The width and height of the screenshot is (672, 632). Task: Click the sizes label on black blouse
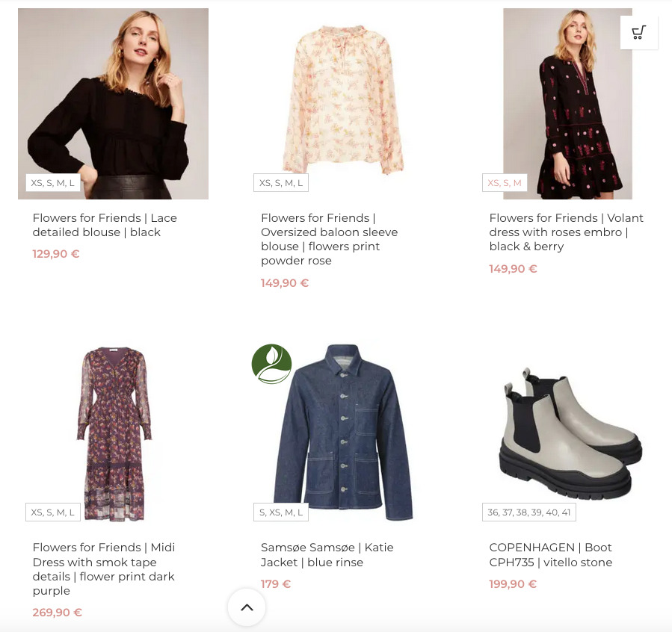[52, 183]
